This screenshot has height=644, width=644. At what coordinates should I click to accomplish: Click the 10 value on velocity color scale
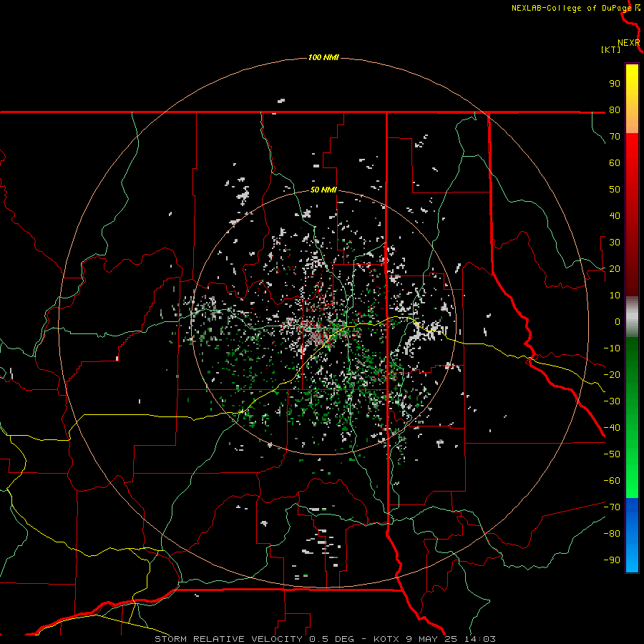click(x=615, y=296)
